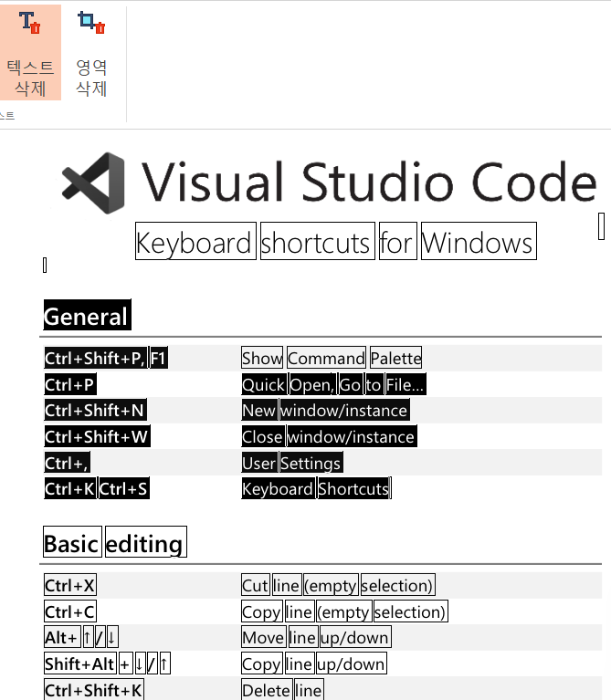
Task: Click 'selection)' in the Ctrl+C row
Action: click(x=411, y=611)
